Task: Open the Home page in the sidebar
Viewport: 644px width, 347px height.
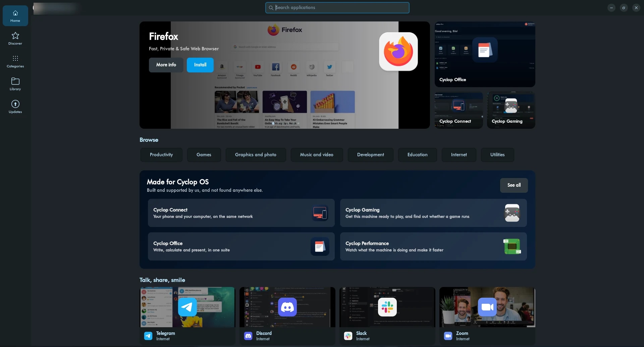Action: tap(15, 16)
